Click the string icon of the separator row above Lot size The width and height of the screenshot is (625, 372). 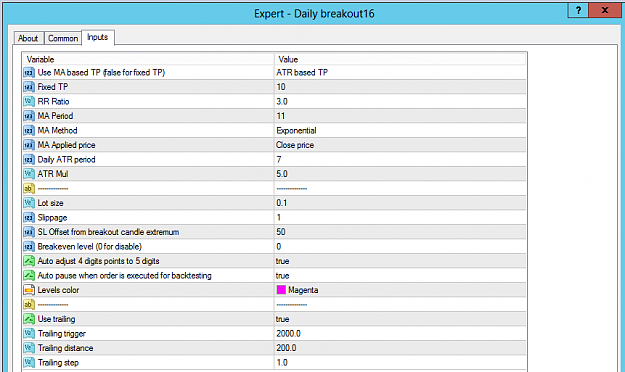(x=29, y=188)
